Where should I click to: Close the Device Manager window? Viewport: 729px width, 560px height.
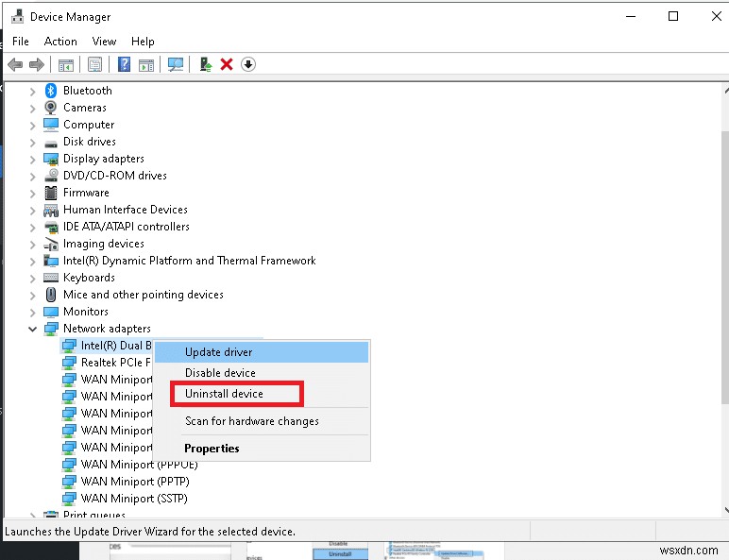click(716, 16)
